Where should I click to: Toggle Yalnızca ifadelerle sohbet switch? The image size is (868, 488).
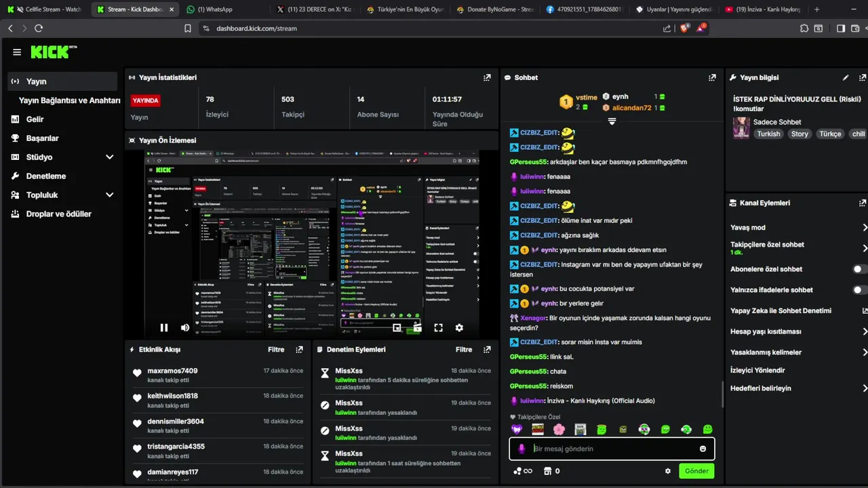[860, 290]
